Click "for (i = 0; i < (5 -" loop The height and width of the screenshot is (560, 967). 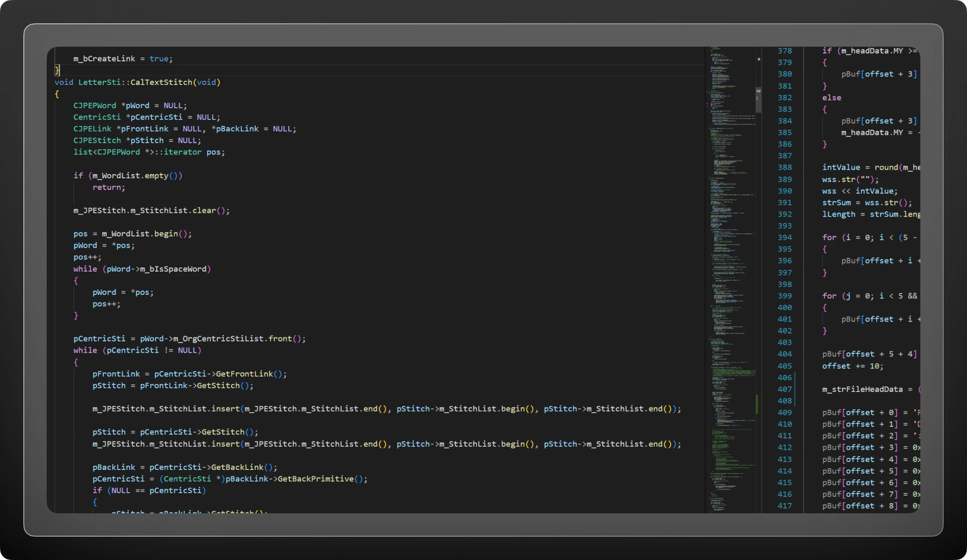pos(870,238)
